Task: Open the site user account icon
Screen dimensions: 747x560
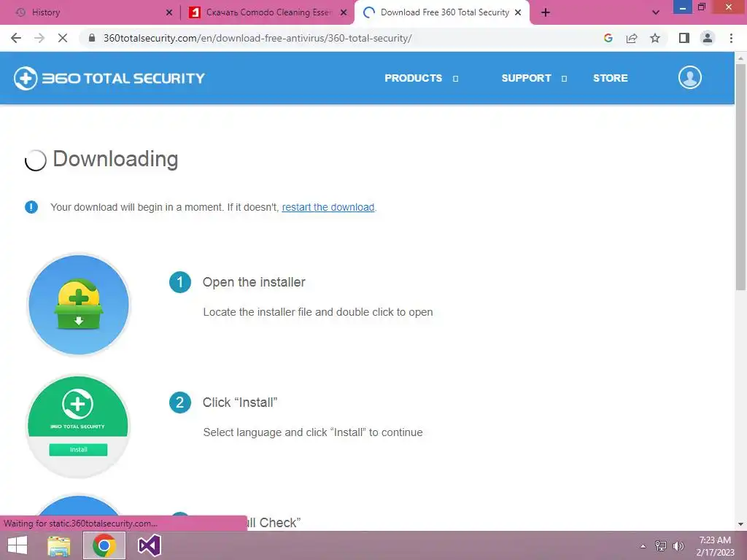Action: 690,77
